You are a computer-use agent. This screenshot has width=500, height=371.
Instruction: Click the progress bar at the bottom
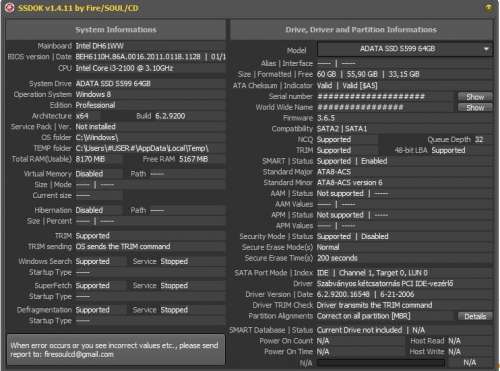coord(381,363)
